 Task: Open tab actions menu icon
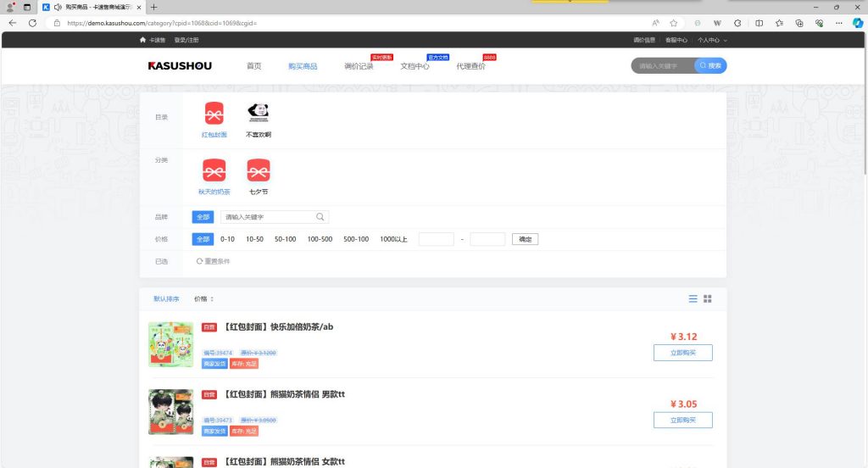(26, 7)
